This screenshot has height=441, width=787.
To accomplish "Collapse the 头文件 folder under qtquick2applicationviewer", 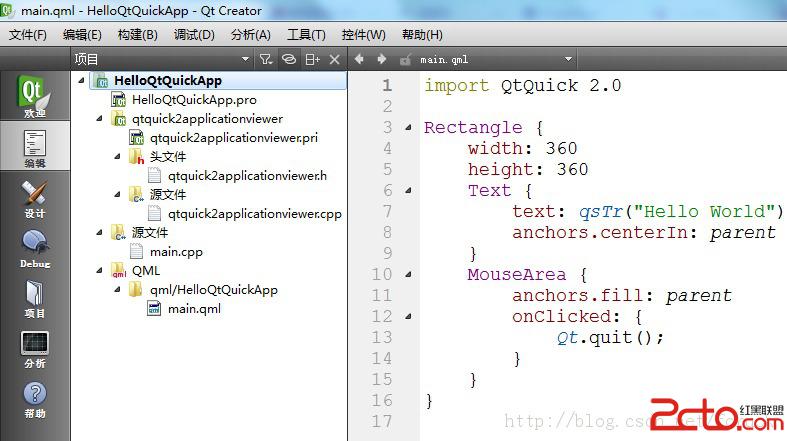I will [x=117, y=157].
